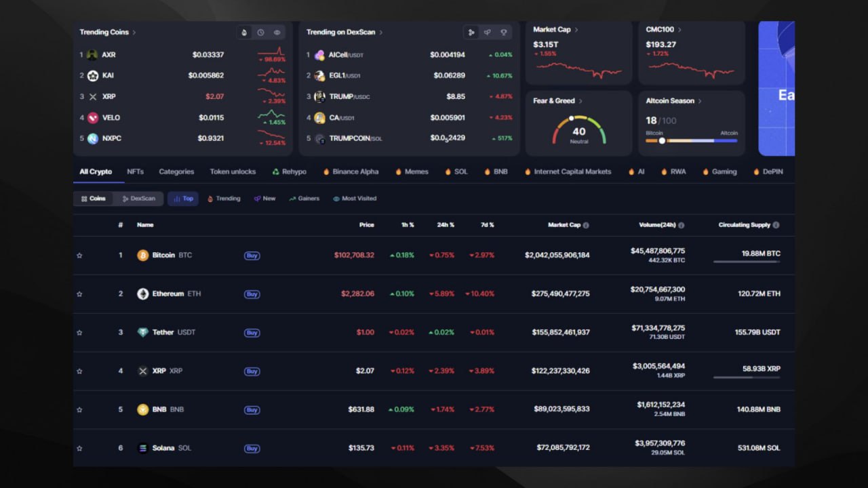Viewport: 868px width, 488px height.
Task: Click info icon next to Market Cap header
Action: point(586,225)
